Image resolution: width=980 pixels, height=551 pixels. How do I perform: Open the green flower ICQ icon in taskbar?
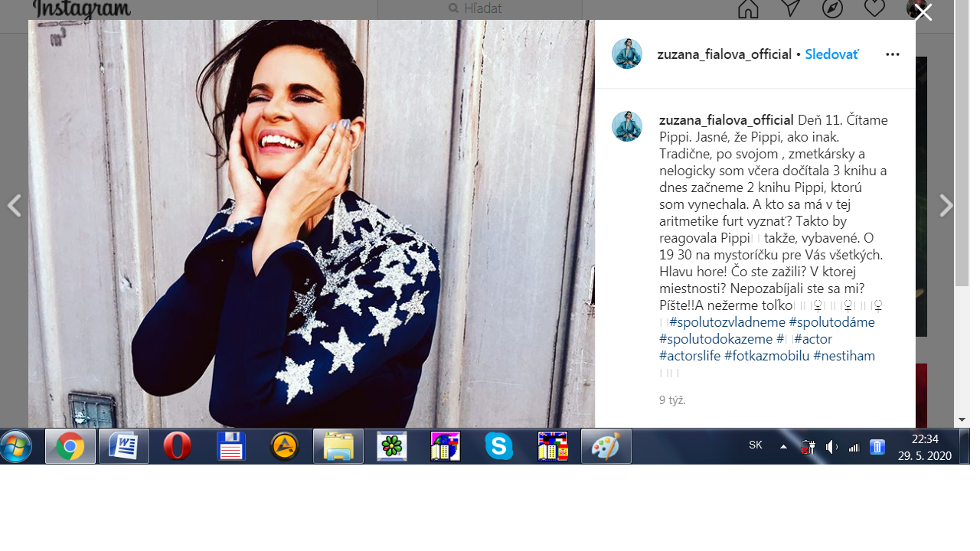(x=391, y=446)
